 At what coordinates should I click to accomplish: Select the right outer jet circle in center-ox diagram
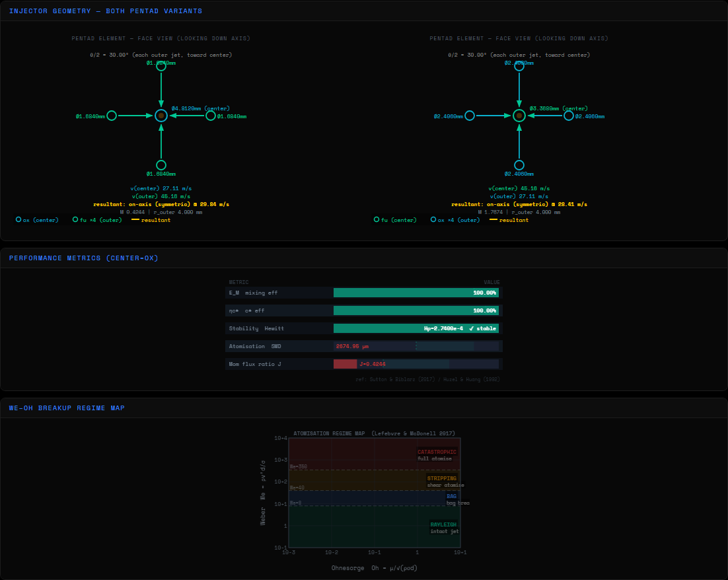tap(210, 116)
